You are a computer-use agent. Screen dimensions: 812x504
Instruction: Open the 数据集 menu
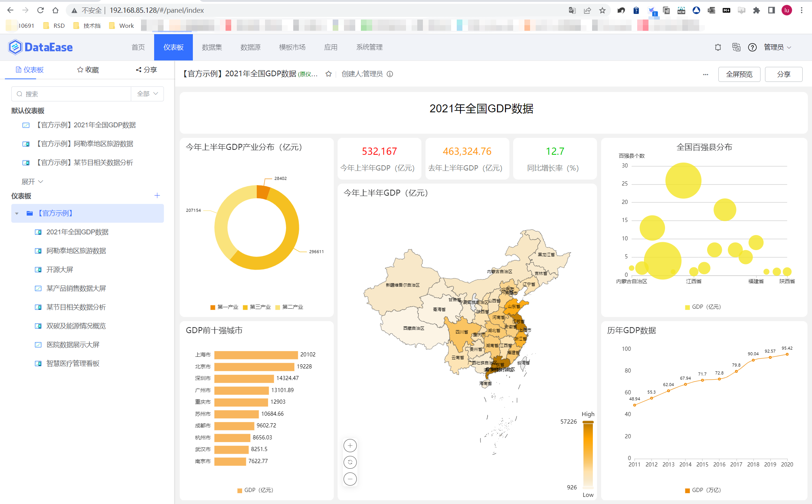(x=212, y=47)
